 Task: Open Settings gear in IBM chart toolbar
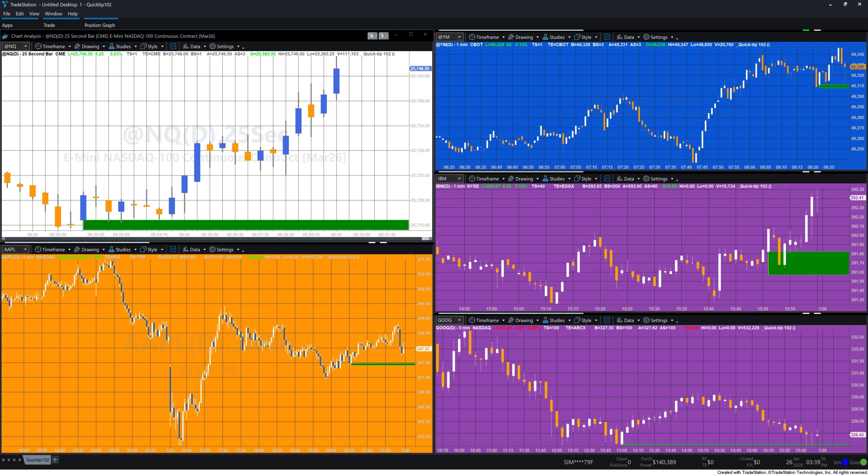tap(646, 178)
